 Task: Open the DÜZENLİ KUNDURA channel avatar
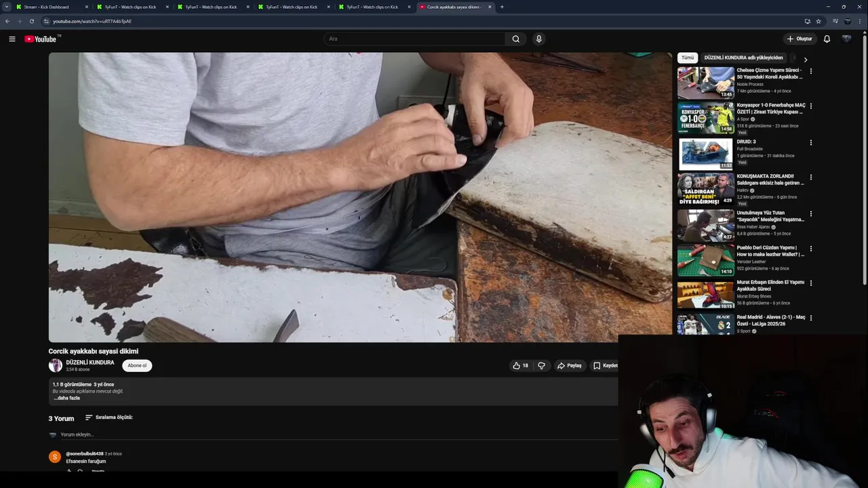point(55,365)
